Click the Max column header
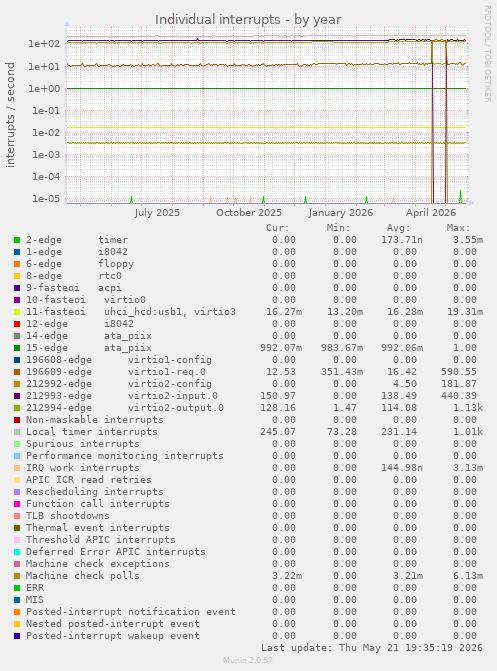The width and height of the screenshot is (497, 671). pyautogui.click(x=458, y=228)
